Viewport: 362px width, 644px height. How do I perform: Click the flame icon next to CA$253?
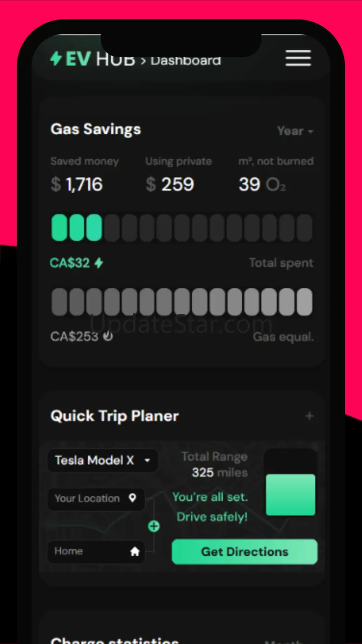(x=108, y=336)
